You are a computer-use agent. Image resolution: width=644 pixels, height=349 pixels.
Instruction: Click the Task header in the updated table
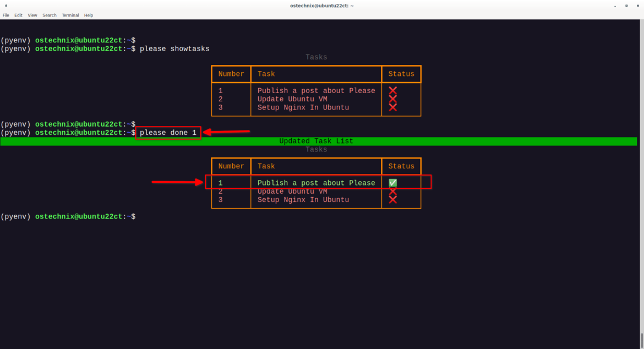coord(266,166)
